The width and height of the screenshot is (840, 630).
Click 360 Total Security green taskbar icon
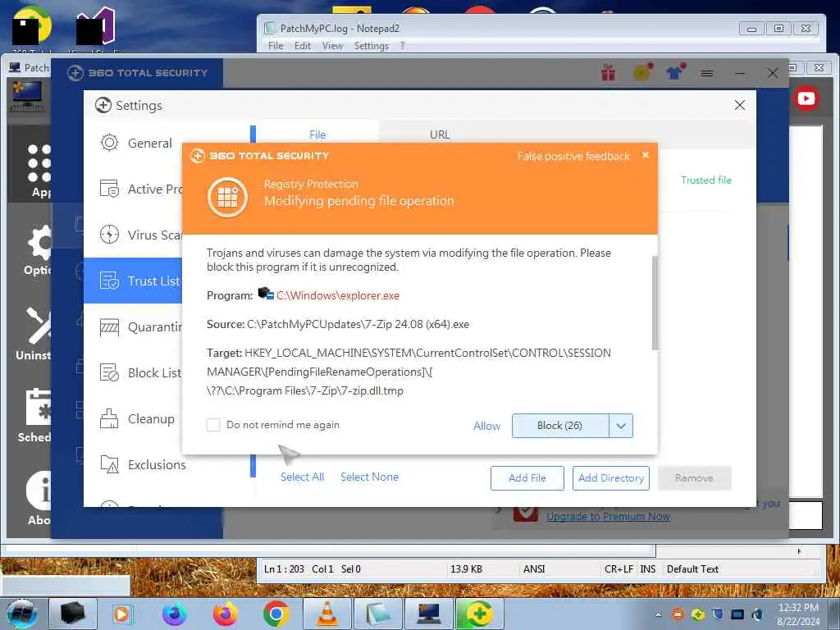(x=479, y=614)
